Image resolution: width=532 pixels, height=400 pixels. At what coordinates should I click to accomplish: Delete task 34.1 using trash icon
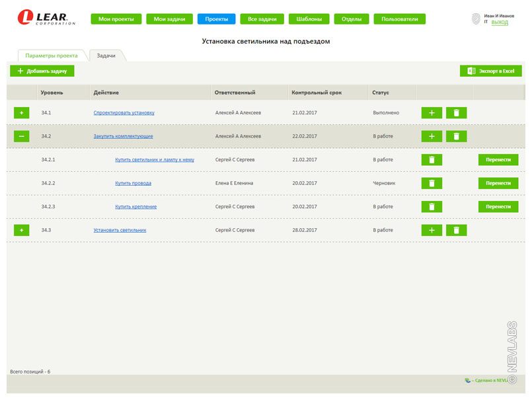[456, 113]
